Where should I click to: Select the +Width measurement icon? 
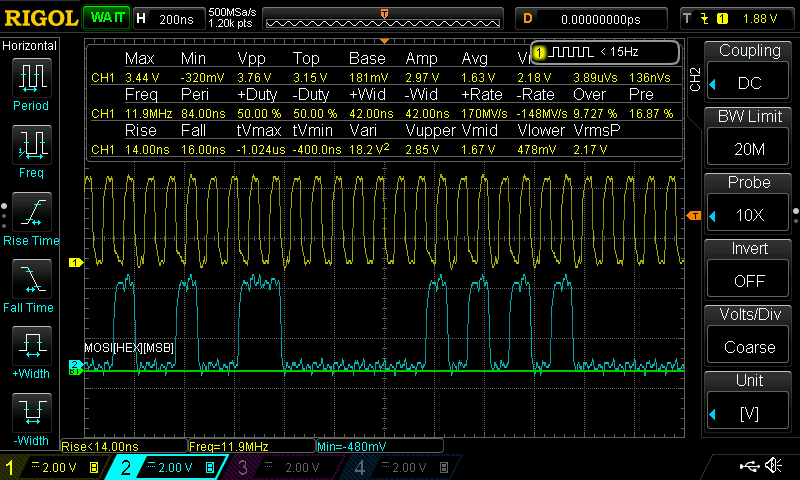click(x=32, y=345)
